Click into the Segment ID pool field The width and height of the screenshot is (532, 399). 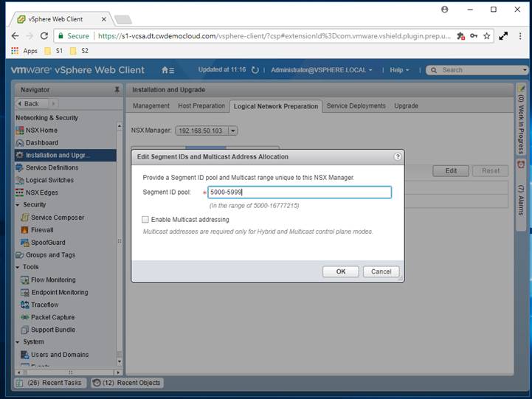[300, 192]
